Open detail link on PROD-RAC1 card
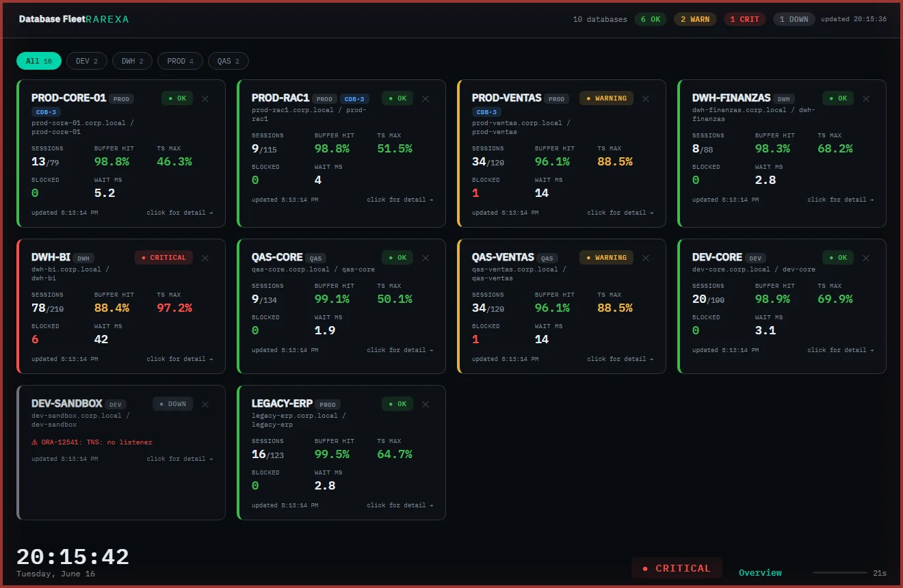Image resolution: width=903 pixels, height=588 pixels. 400,200
